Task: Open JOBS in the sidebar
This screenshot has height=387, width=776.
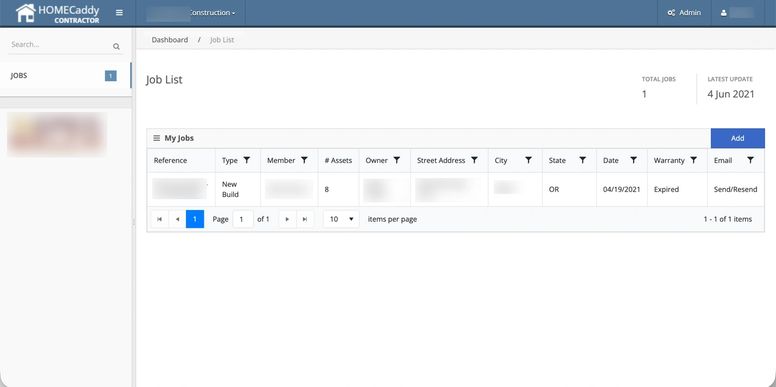Action: click(x=65, y=76)
